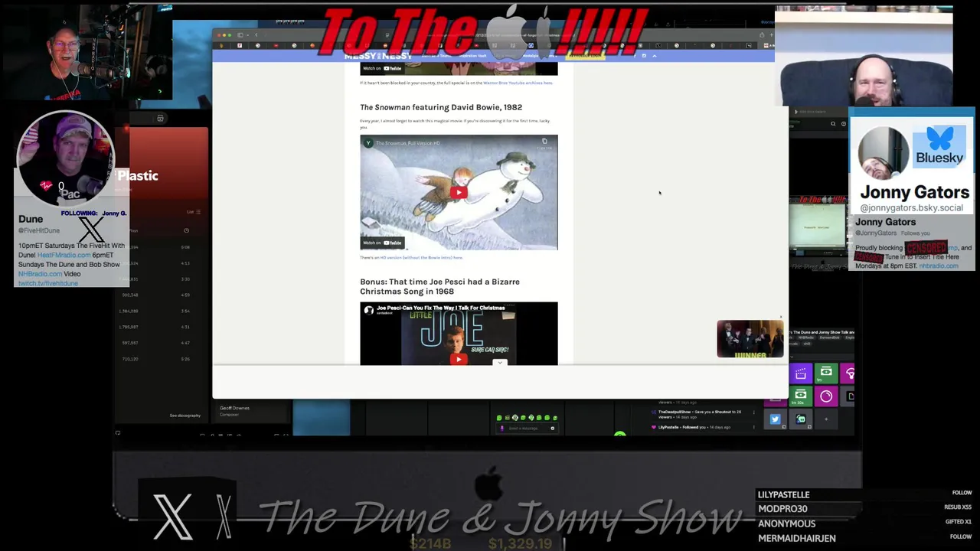
Task: Open the NHBradio.com link in Dune's bio
Action: [40, 274]
